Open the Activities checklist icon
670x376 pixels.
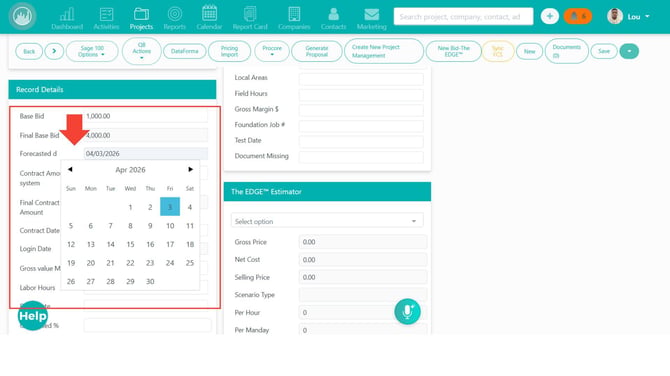coord(106,14)
